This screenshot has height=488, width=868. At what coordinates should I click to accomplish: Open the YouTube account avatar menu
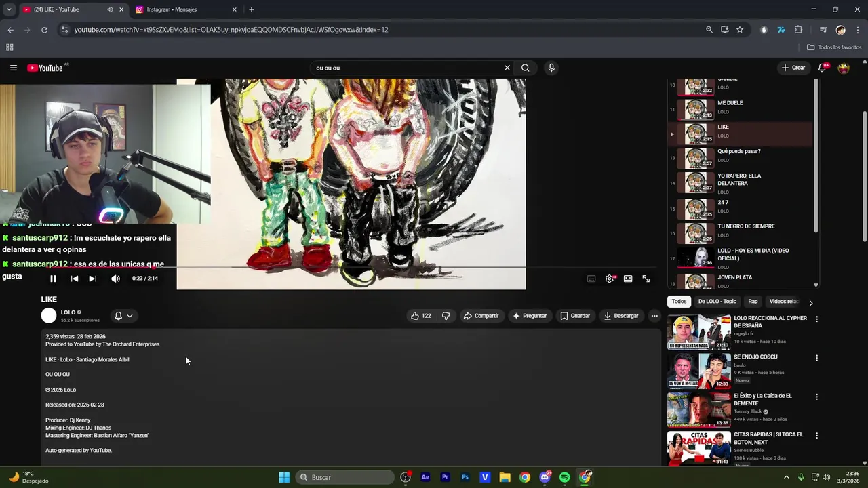(844, 68)
